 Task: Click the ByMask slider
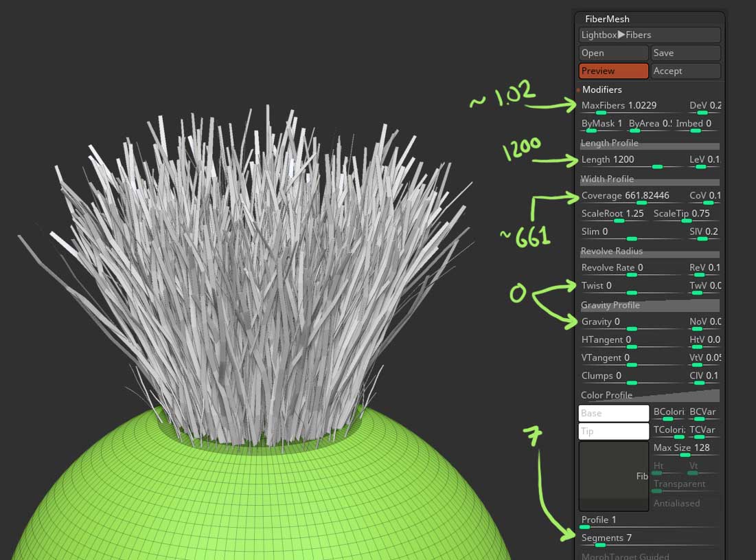point(602,125)
